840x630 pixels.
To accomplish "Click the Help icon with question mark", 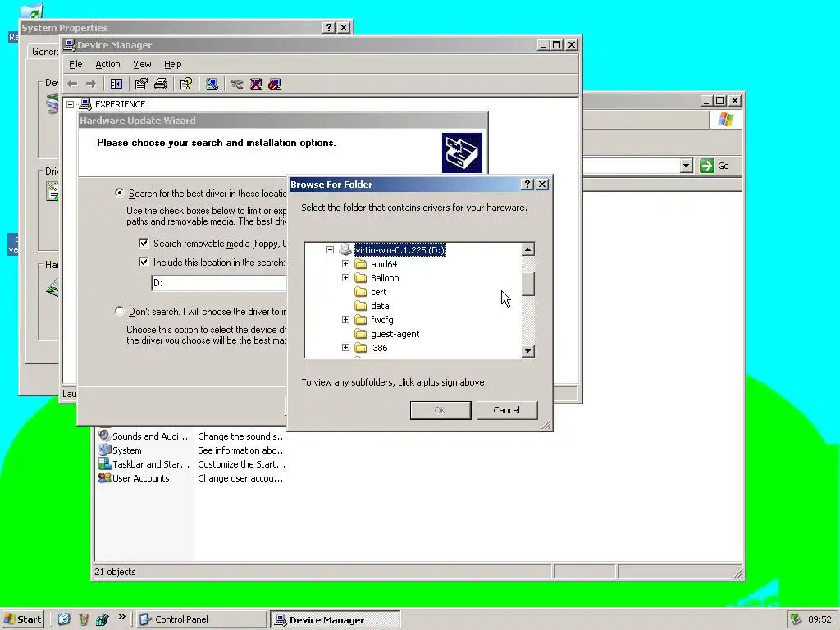I will point(186,84).
